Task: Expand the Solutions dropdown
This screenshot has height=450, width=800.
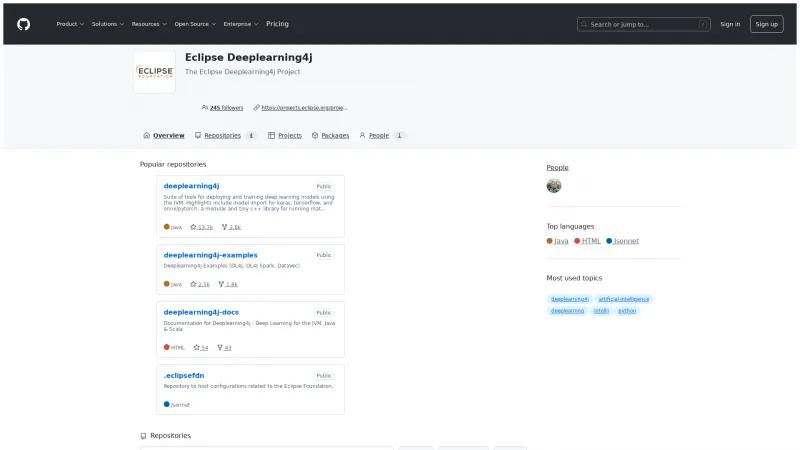Action: [x=108, y=24]
